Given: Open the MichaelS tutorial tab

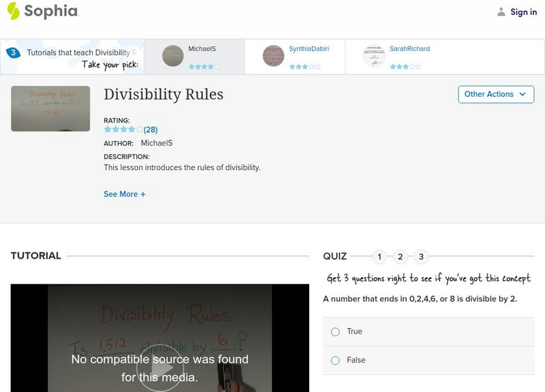Looking at the screenshot, I should click(194, 56).
